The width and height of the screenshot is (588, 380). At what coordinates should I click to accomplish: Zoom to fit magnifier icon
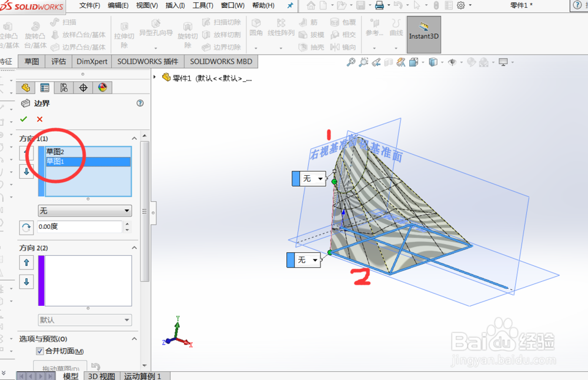point(351,62)
